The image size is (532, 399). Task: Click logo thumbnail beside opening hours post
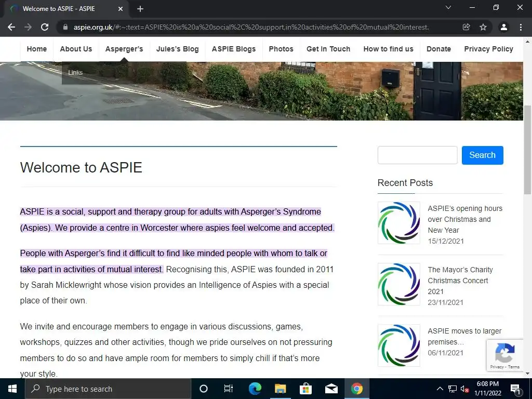tap(398, 223)
